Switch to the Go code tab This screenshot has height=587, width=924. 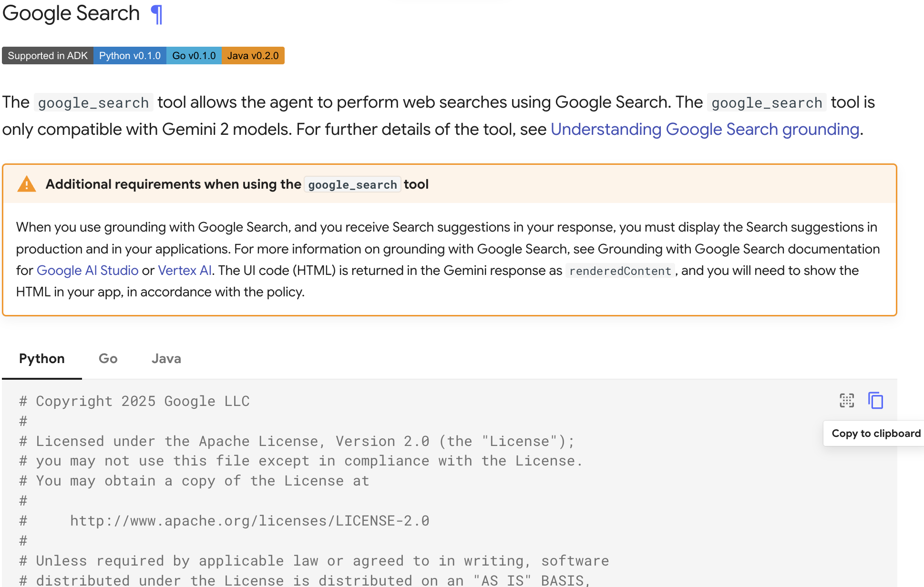[108, 359]
